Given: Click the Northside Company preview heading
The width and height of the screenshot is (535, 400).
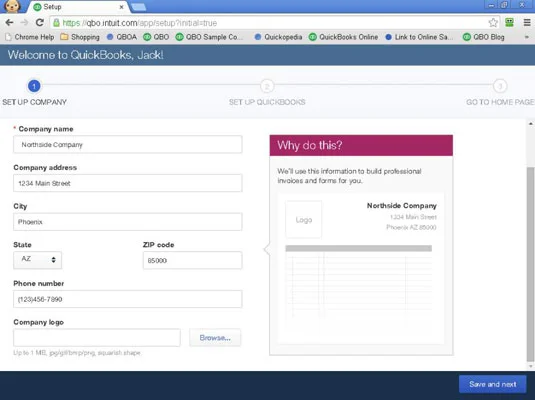Looking at the screenshot, I should click(402, 205).
